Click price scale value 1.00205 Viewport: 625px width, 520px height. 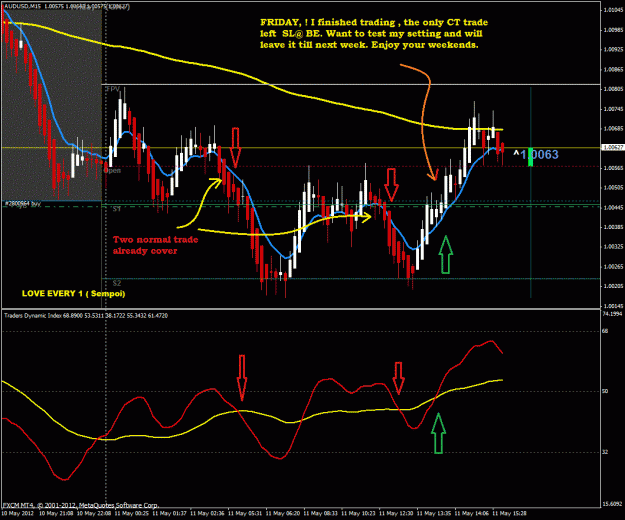[613, 286]
